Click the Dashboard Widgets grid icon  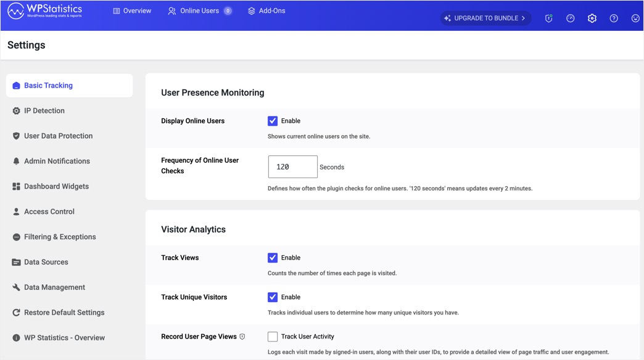click(x=16, y=186)
